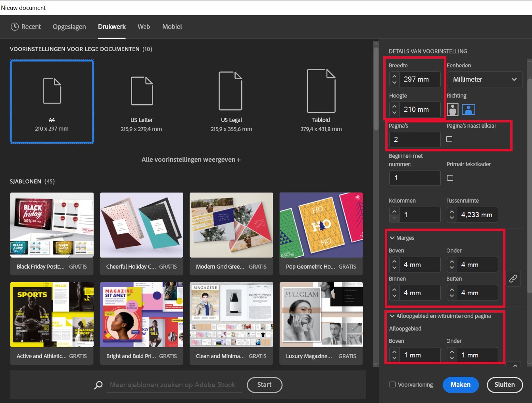Open the Luxury Magazine template thumbnail
The image size is (532, 403).
(x=321, y=315)
